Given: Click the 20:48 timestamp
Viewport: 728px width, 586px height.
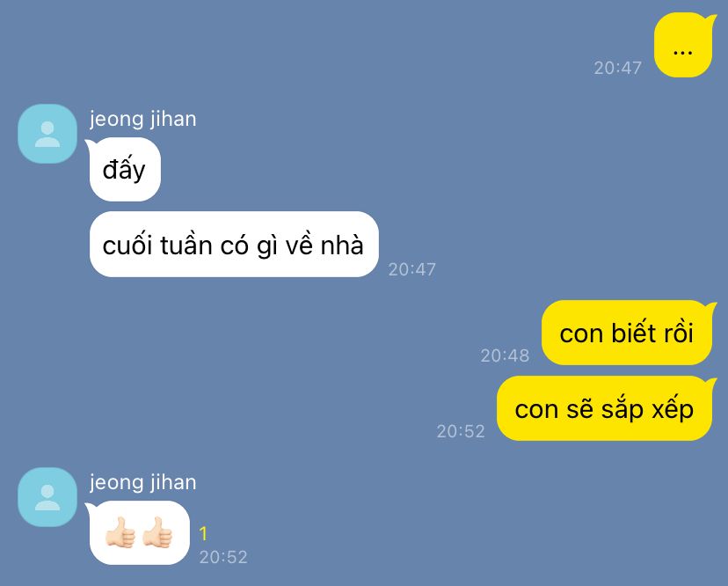Looking at the screenshot, I should [505, 355].
